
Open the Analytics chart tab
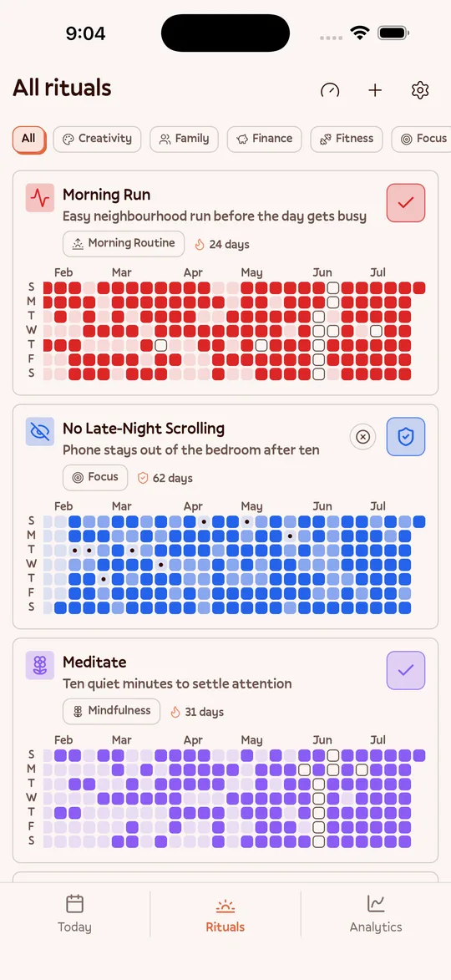pyautogui.click(x=376, y=913)
